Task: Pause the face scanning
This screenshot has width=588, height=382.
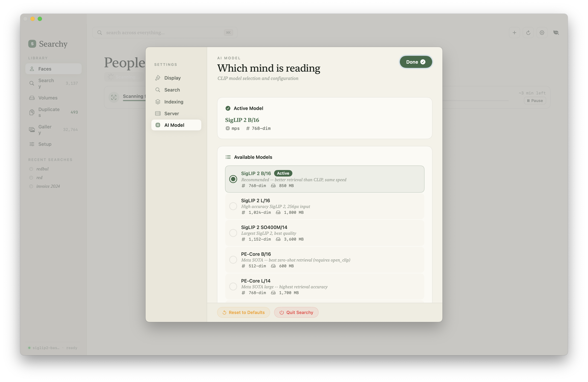Action: click(535, 101)
